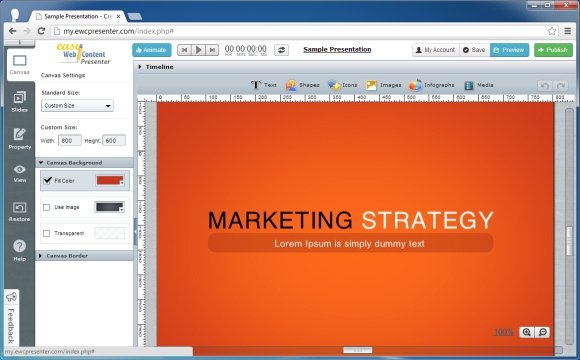This screenshot has height=360, width=580.
Task: Click the horizontal canvas scrollbar handle
Action: click(357, 350)
